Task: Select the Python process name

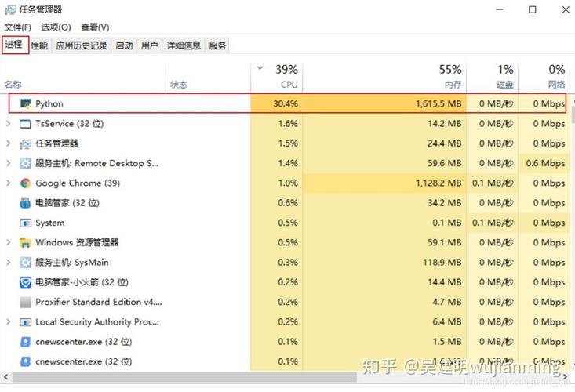Action: tap(49, 104)
